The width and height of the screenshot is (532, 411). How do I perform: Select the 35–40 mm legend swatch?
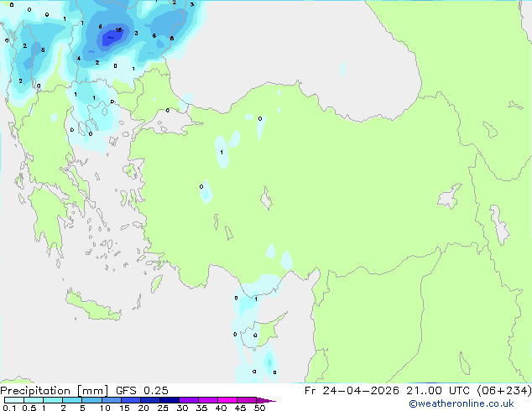click(208, 400)
